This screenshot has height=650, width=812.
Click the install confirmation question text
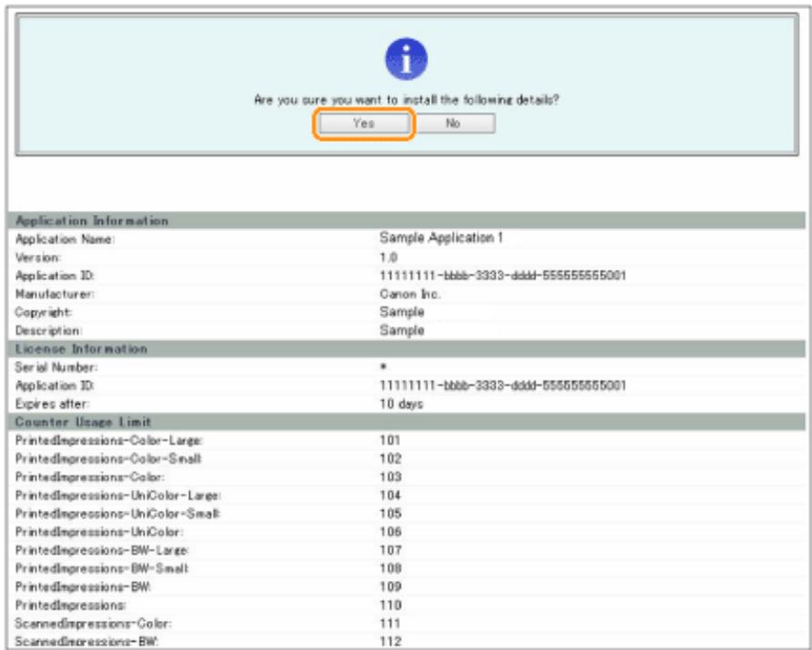(406, 100)
